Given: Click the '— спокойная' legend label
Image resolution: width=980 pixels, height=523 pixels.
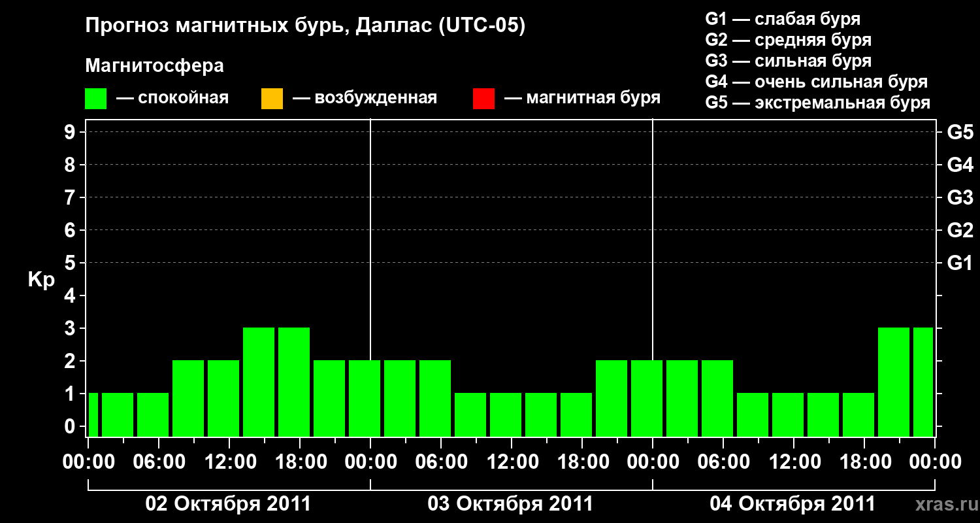Looking at the screenshot, I should coord(172,99).
